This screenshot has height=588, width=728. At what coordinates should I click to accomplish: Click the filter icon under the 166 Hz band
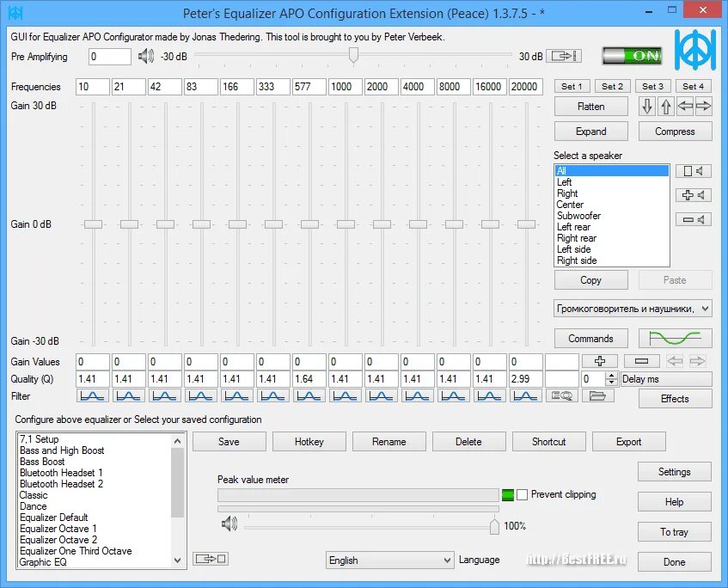point(236,395)
